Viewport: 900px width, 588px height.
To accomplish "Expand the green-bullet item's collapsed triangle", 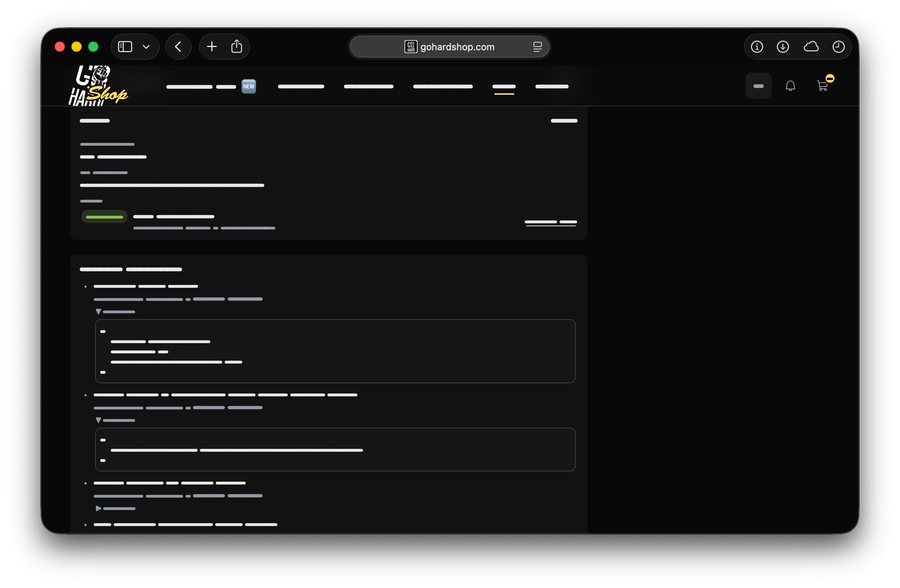I will point(98,509).
